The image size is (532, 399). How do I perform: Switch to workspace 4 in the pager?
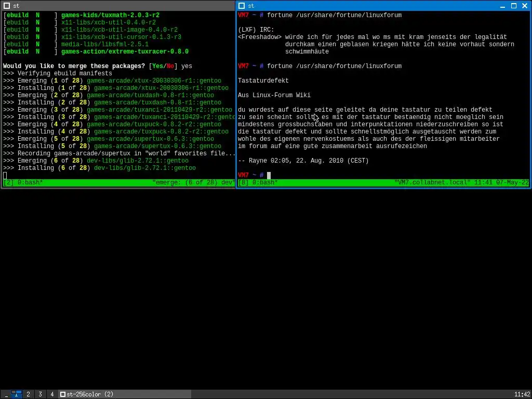[52, 394]
